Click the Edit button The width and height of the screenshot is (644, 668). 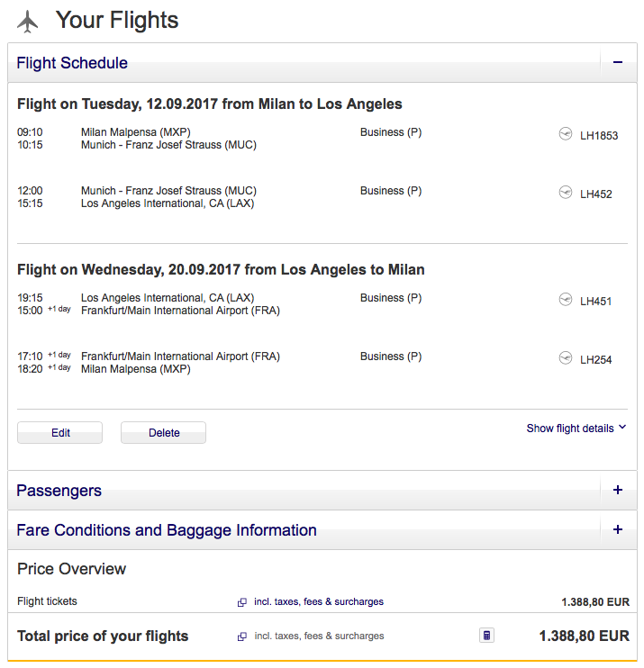[x=60, y=433]
